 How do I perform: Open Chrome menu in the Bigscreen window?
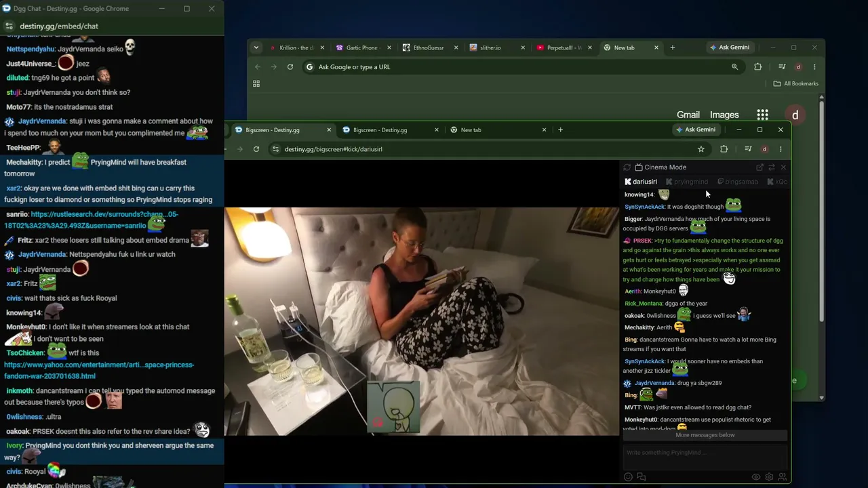tap(781, 149)
